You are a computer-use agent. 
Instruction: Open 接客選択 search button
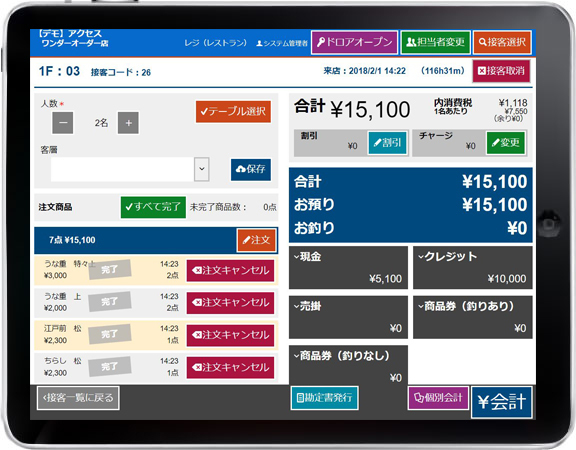click(502, 42)
